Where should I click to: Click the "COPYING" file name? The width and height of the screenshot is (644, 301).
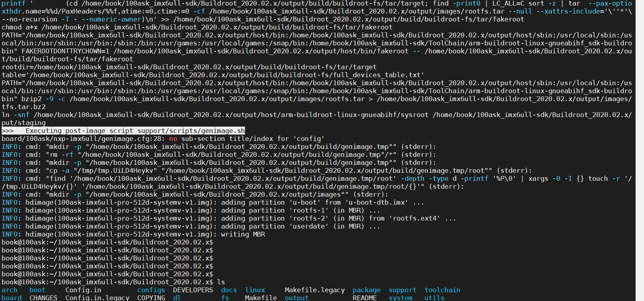tap(151, 298)
